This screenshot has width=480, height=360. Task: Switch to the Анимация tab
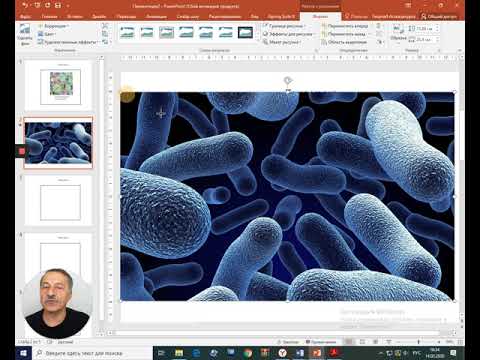(156, 16)
